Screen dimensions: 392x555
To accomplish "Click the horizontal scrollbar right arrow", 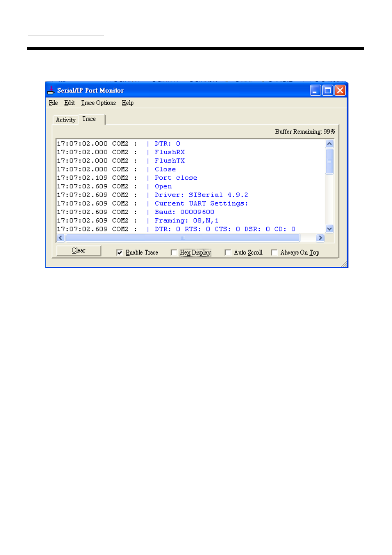I will pos(320,238).
